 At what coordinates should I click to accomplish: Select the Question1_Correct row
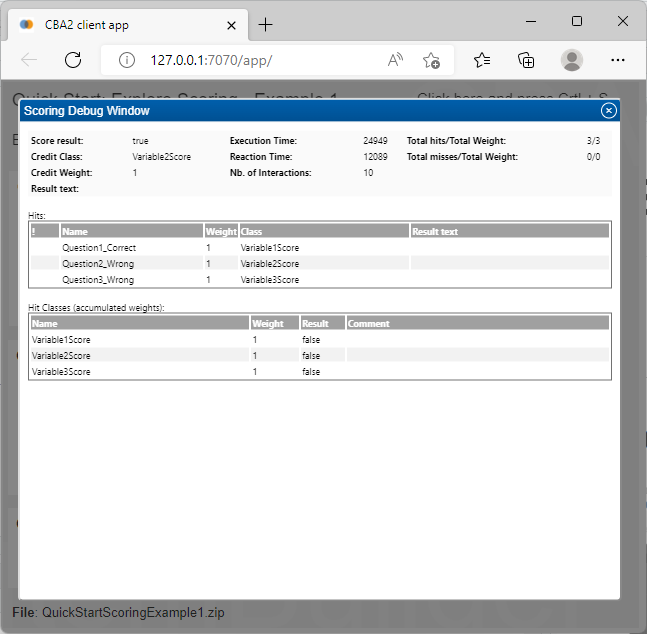99,247
